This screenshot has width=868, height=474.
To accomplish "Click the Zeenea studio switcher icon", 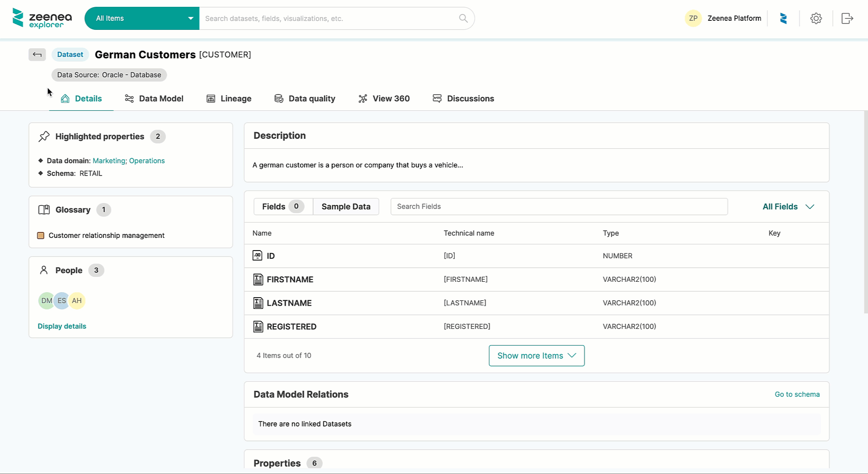I will pos(783,19).
